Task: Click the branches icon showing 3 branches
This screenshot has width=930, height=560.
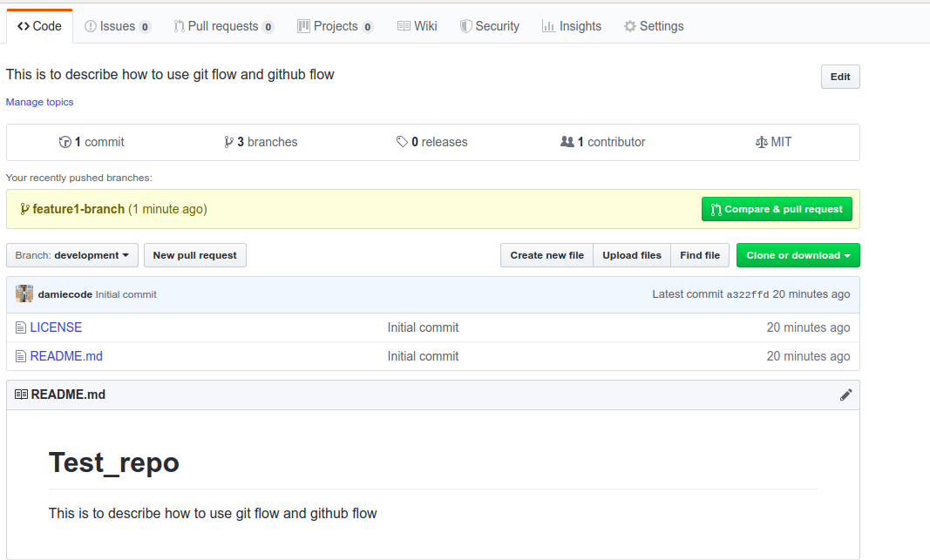Action: 228,141
